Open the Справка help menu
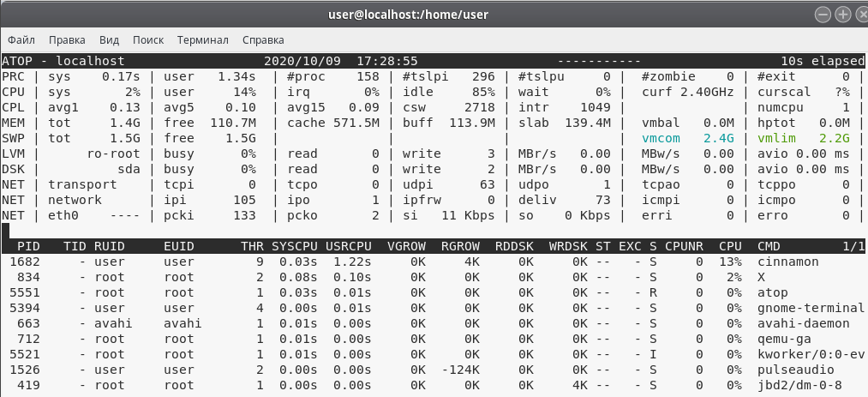868x397 pixels. tap(263, 39)
